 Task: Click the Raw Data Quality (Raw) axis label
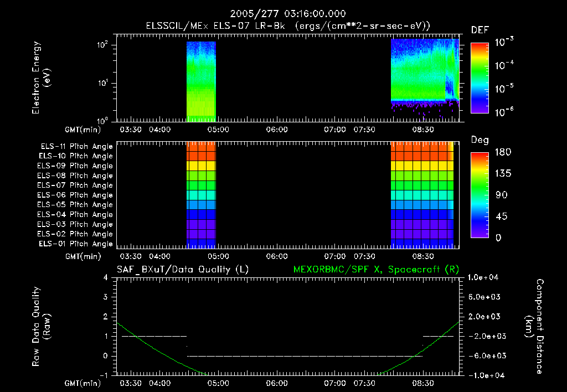[x=41, y=327]
